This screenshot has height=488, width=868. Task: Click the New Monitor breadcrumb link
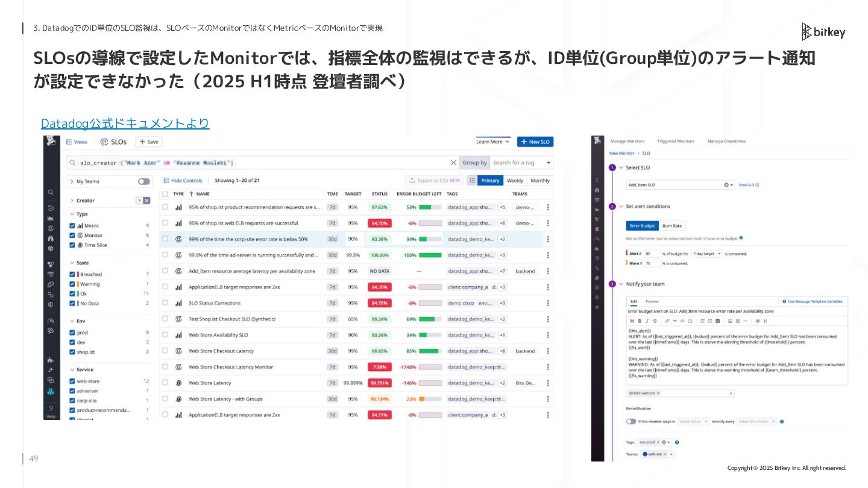tap(621, 154)
